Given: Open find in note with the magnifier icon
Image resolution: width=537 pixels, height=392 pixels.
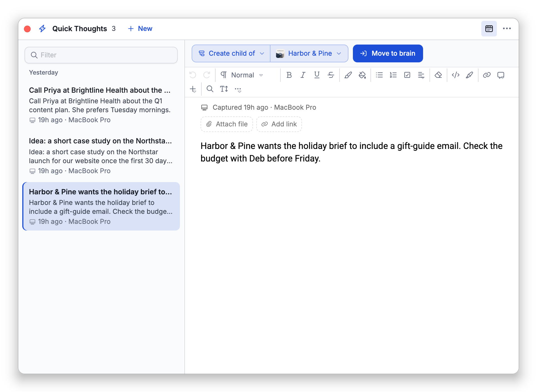Looking at the screenshot, I should click(x=210, y=89).
